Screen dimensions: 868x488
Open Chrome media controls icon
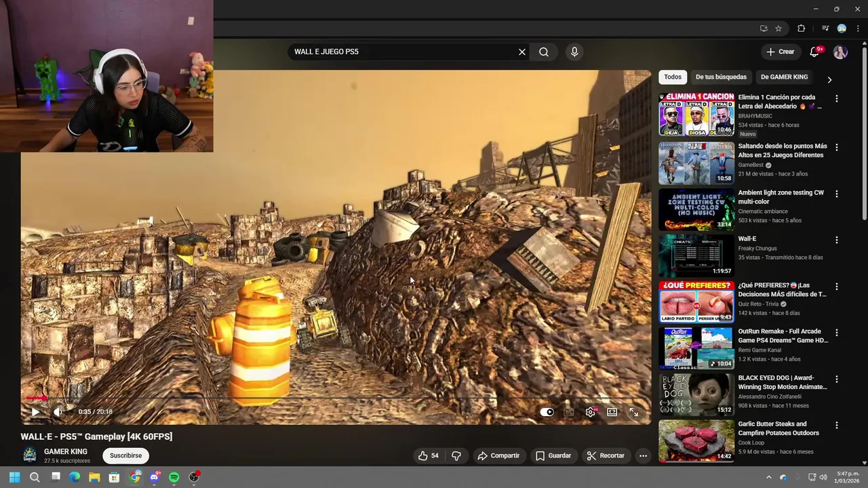coord(825,28)
